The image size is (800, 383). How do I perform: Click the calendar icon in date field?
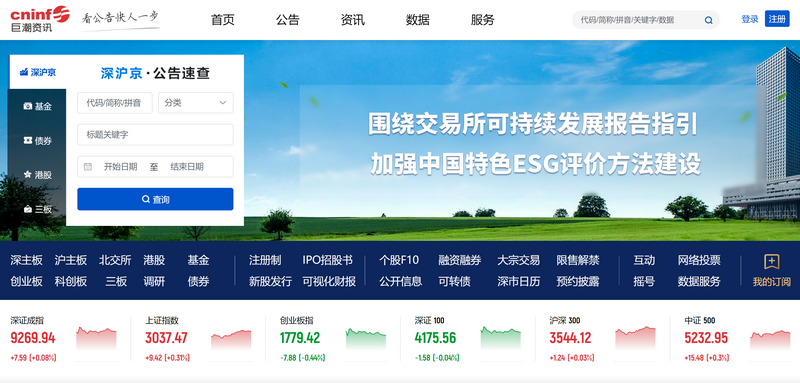click(x=88, y=167)
